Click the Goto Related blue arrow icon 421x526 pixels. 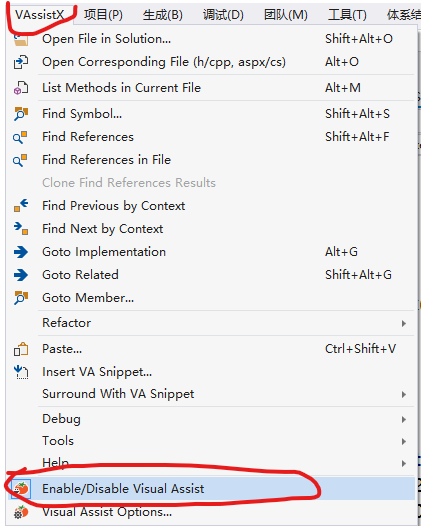click(x=21, y=275)
